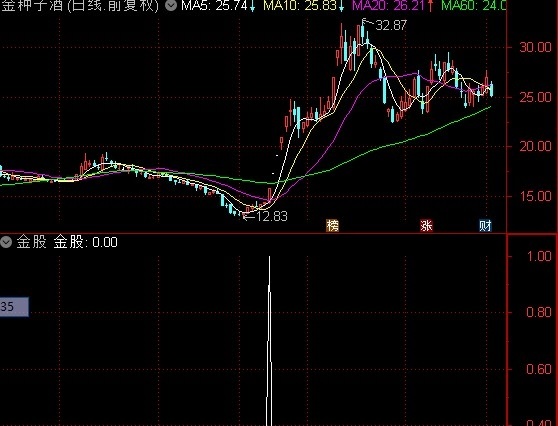Click the 15.00 price axis label
Image resolution: width=558 pixels, height=426 pixels.
(536, 196)
